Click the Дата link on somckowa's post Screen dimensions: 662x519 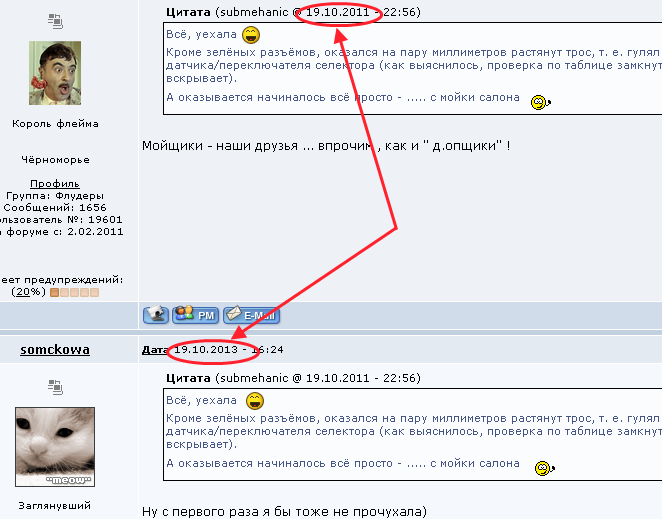[154, 350]
